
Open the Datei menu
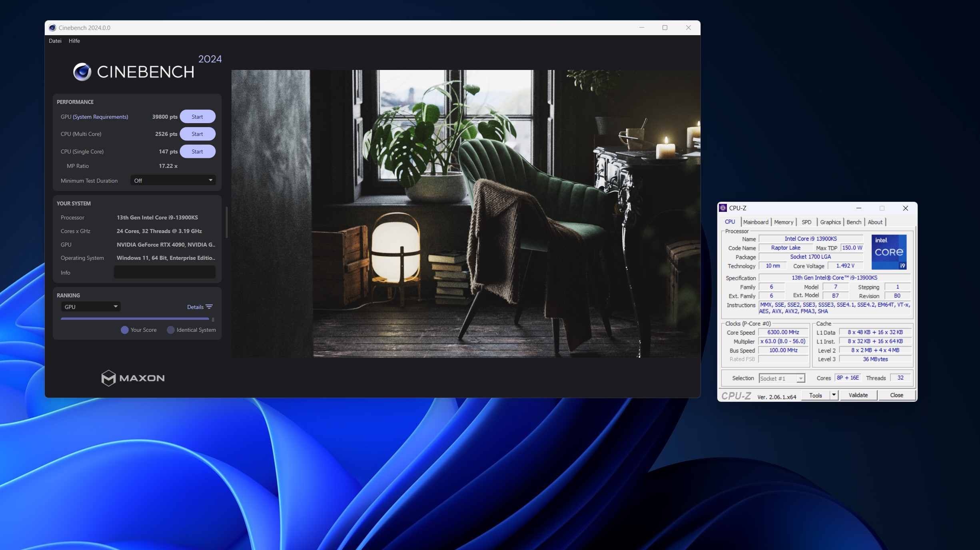(x=55, y=41)
